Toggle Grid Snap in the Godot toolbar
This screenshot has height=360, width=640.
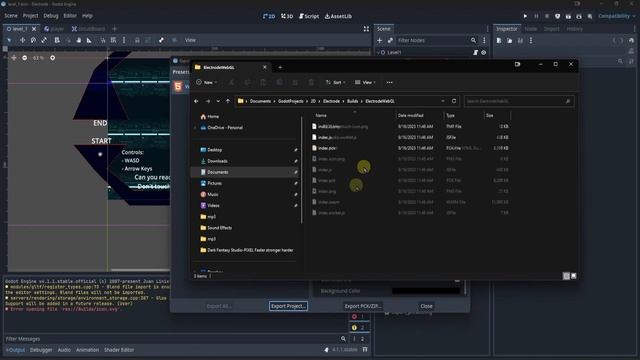pos(113,40)
